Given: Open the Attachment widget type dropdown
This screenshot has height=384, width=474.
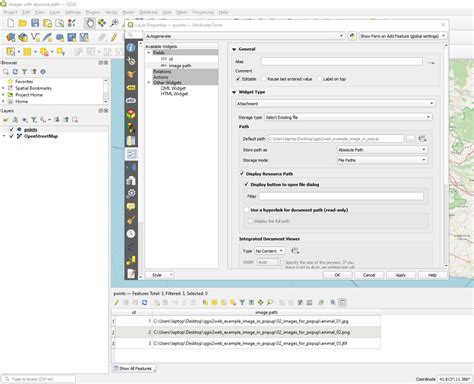Looking at the screenshot, I should click(335, 104).
